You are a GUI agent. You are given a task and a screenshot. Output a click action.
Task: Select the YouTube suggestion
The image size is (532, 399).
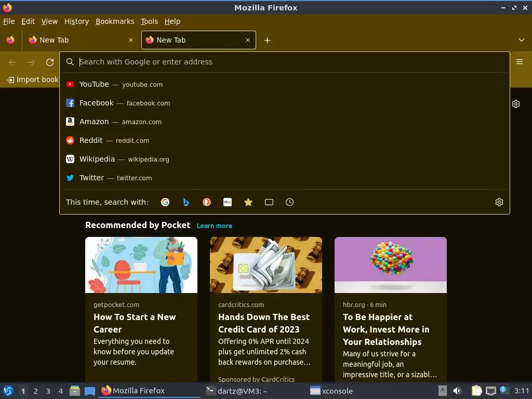284,84
